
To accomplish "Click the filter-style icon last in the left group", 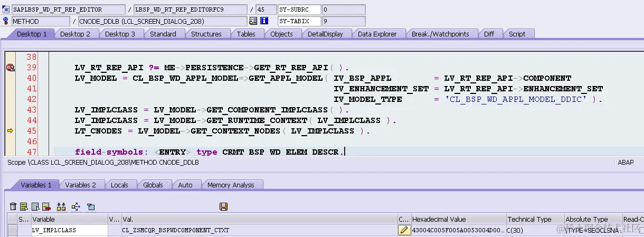I will pyautogui.click(x=90, y=206).
